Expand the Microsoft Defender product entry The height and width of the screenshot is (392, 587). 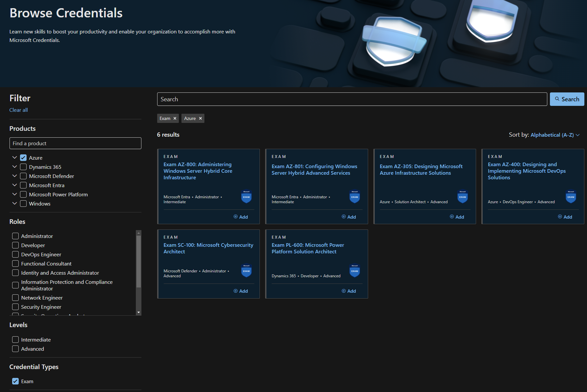(x=14, y=176)
